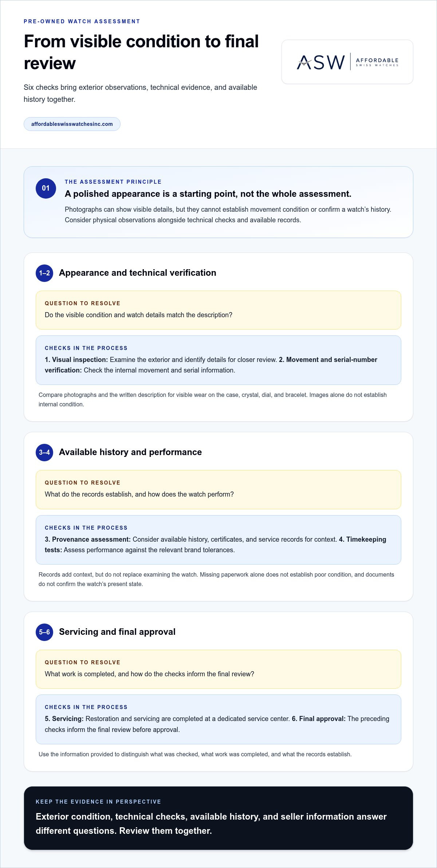Select the 'Servicing and final approval' heading
This screenshot has height=868, width=437.
click(117, 632)
